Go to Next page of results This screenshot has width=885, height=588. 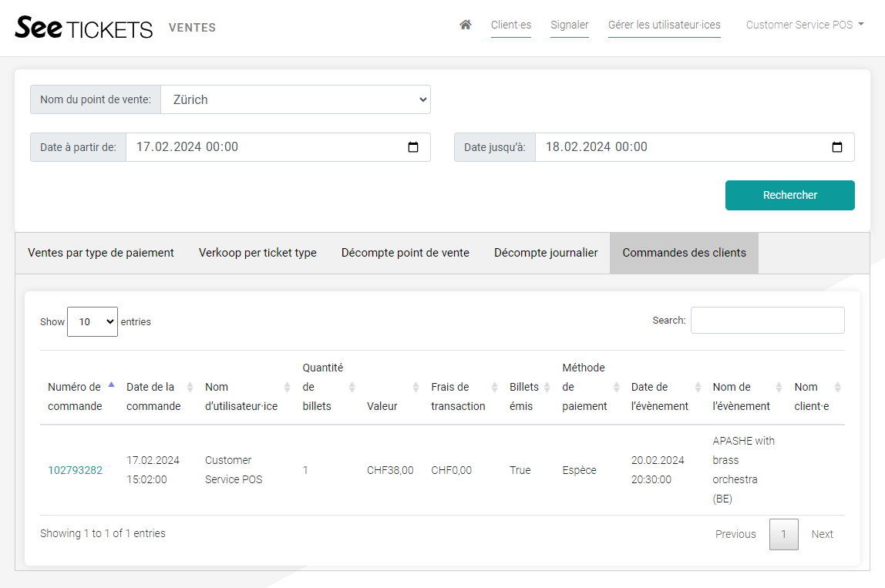pos(822,534)
